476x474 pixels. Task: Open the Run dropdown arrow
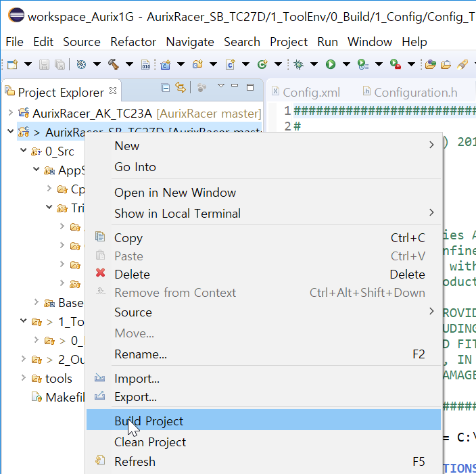[x=346, y=64]
